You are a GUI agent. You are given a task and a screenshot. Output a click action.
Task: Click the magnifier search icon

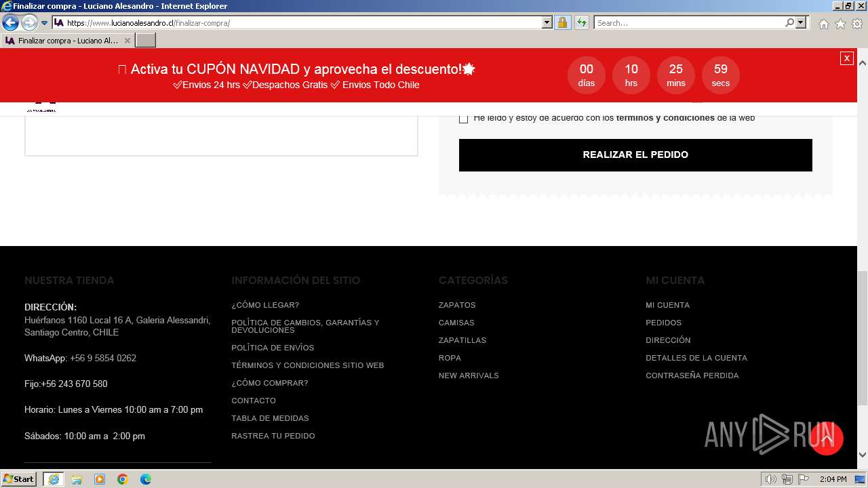pyautogui.click(x=789, y=23)
